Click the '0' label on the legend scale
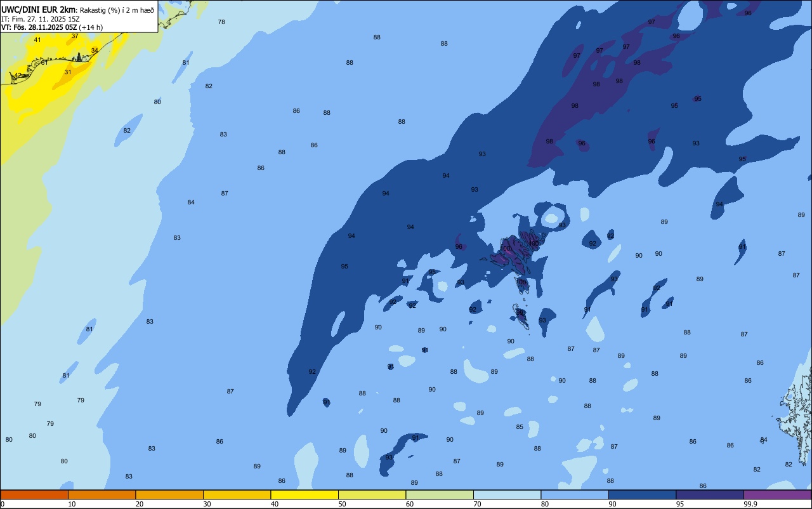This screenshot has width=812, height=509. [x=3, y=504]
